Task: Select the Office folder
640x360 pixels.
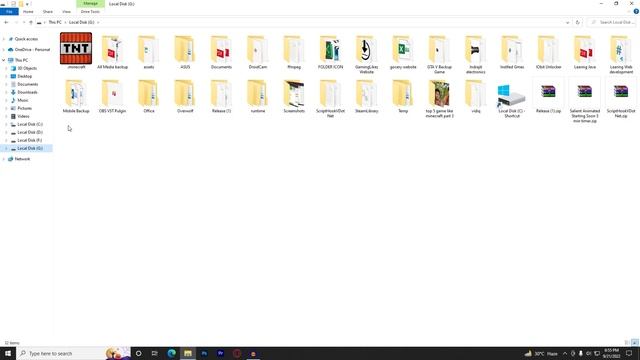Action: click(x=149, y=96)
